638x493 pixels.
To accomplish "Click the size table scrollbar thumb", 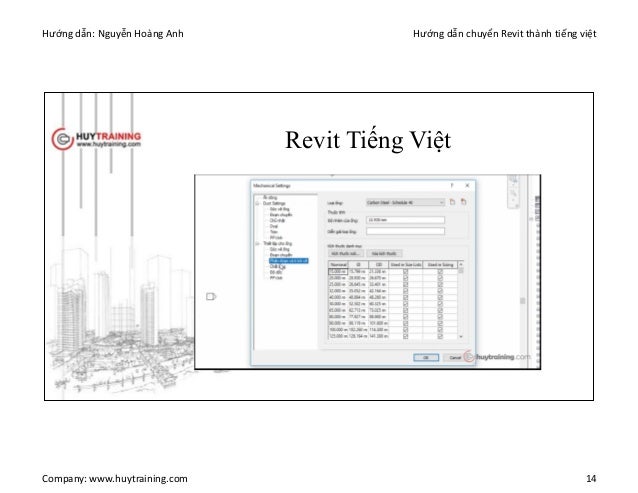I will (461, 271).
